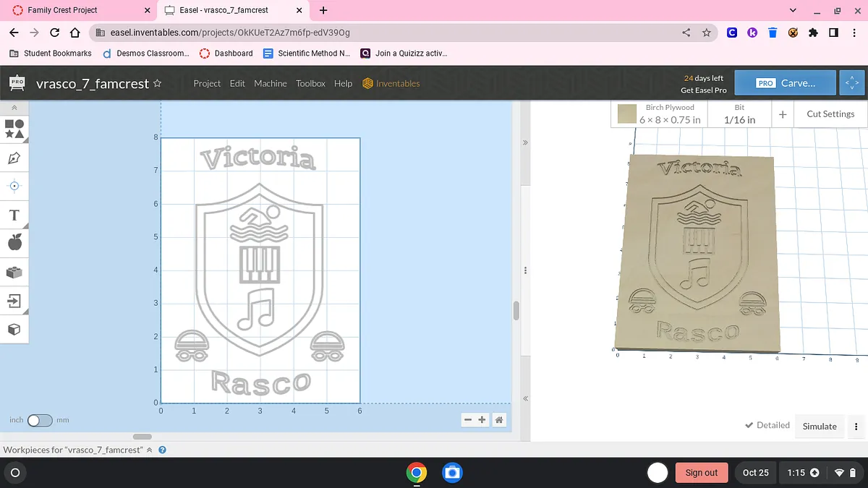Open the Machine menu

(x=271, y=83)
